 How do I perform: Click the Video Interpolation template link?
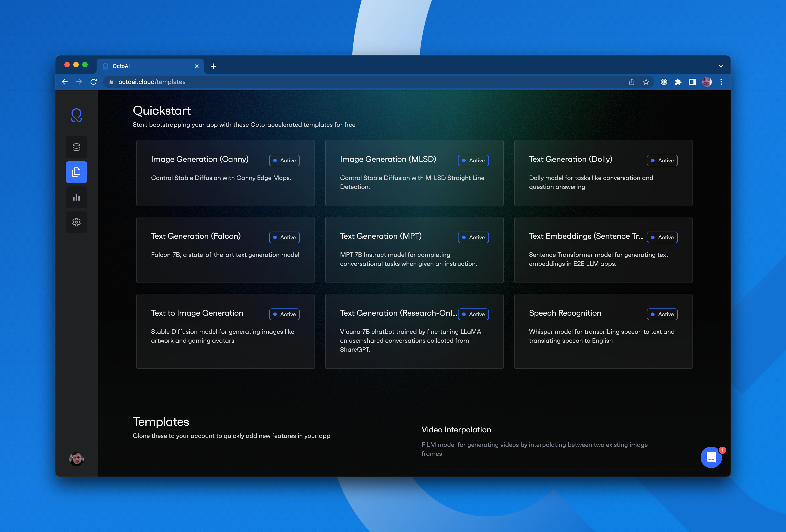pyautogui.click(x=456, y=430)
